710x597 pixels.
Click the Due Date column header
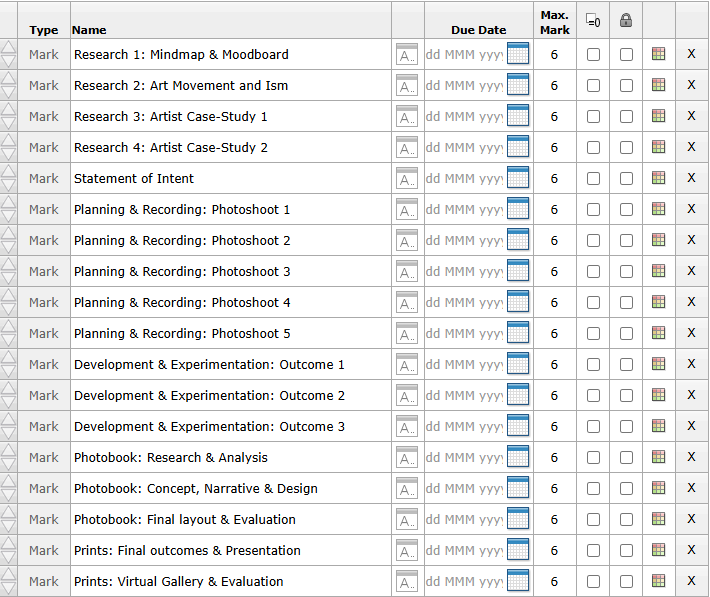click(478, 30)
